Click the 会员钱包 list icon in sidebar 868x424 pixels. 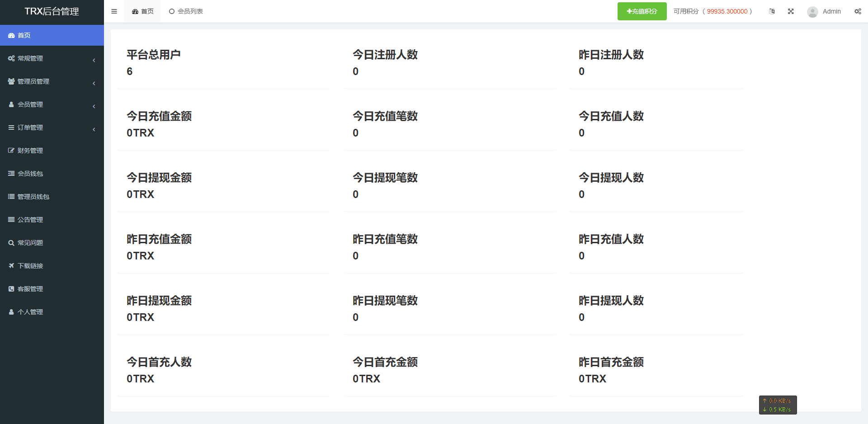point(11,174)
